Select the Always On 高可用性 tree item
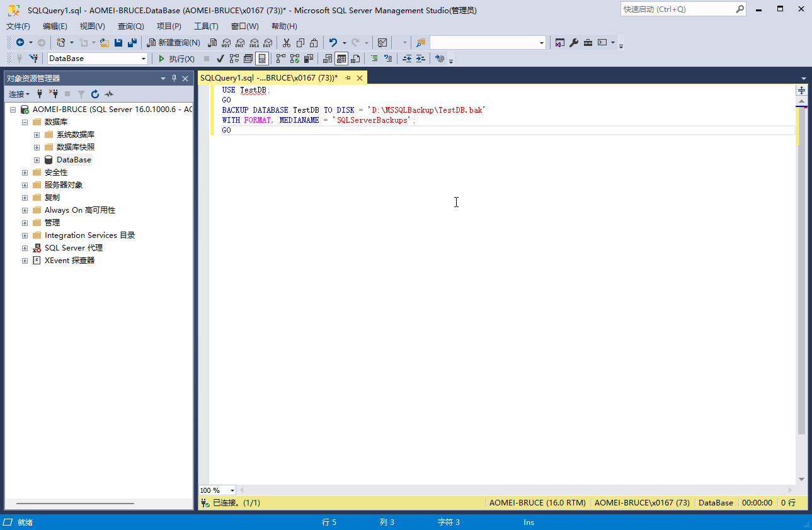This screenshot has height=530, width=812. (80, 210)
